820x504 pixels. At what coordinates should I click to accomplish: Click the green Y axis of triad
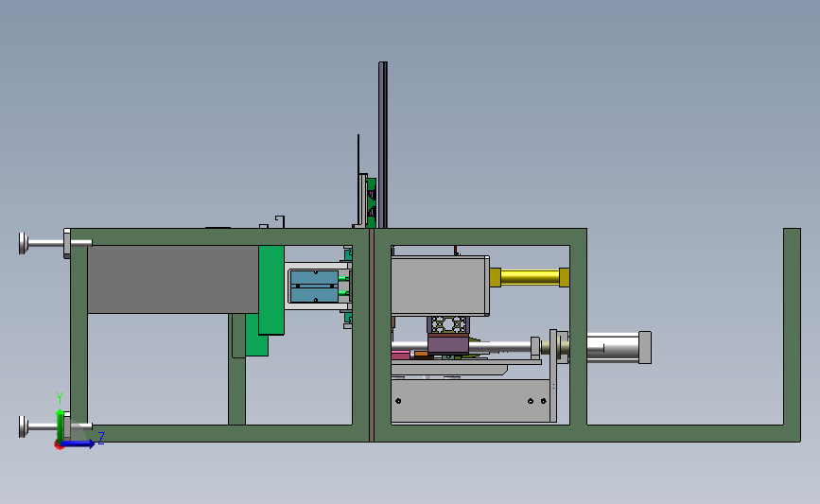(61, 426)
